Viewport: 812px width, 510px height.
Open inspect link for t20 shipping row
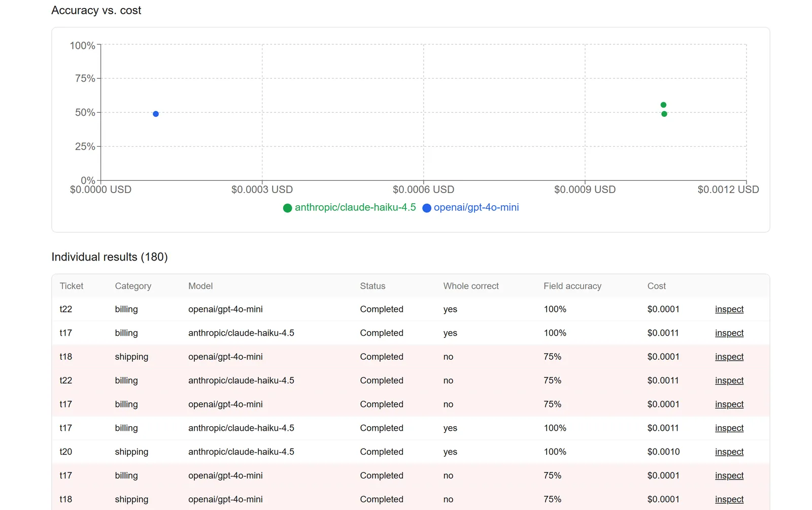pos(729,452)
